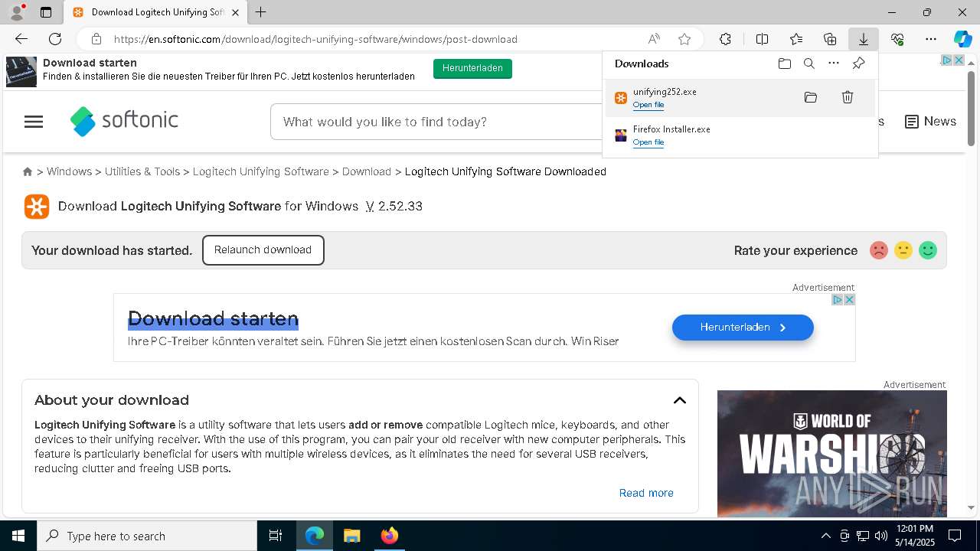
Task: Select the Download Logitech Unifying tab
Action: (155, 12)
